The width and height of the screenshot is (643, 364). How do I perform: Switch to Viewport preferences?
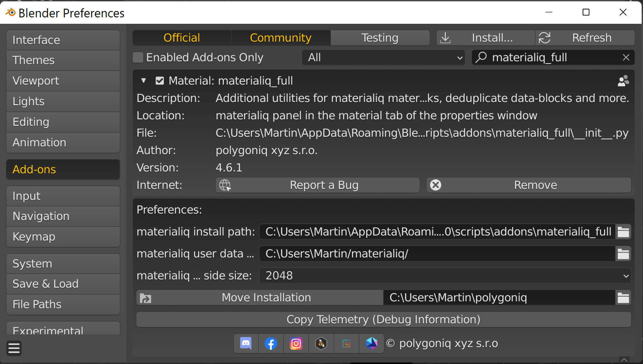point(63,81)
